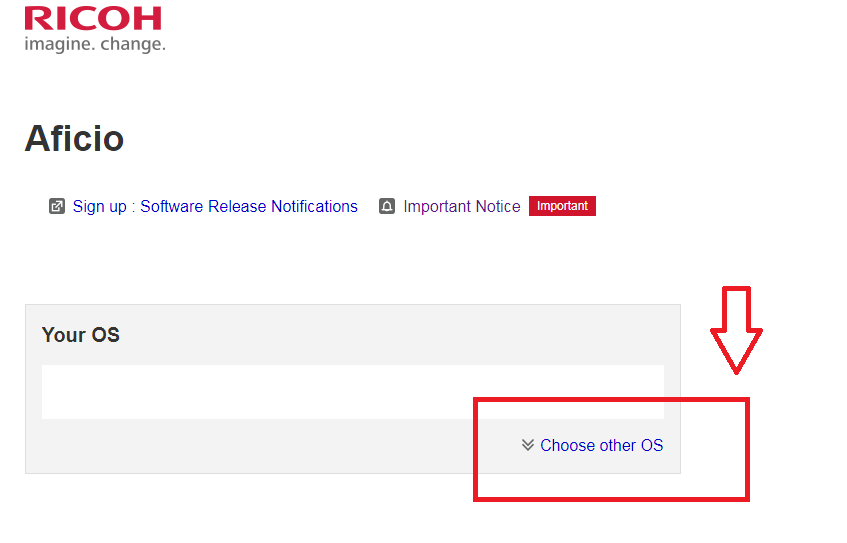Expand the Choose other OS link
The height and width of the screenshot is (543, 847).
click(601, 445)
